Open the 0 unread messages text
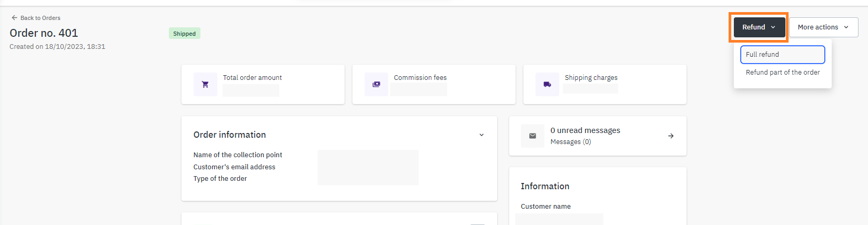Viewport: 868px width, 225px height. [x=585, y=130]
